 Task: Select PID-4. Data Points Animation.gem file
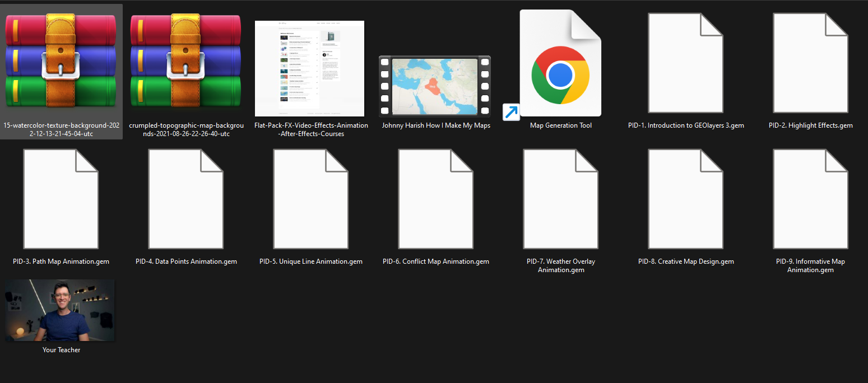pos(185,199)
